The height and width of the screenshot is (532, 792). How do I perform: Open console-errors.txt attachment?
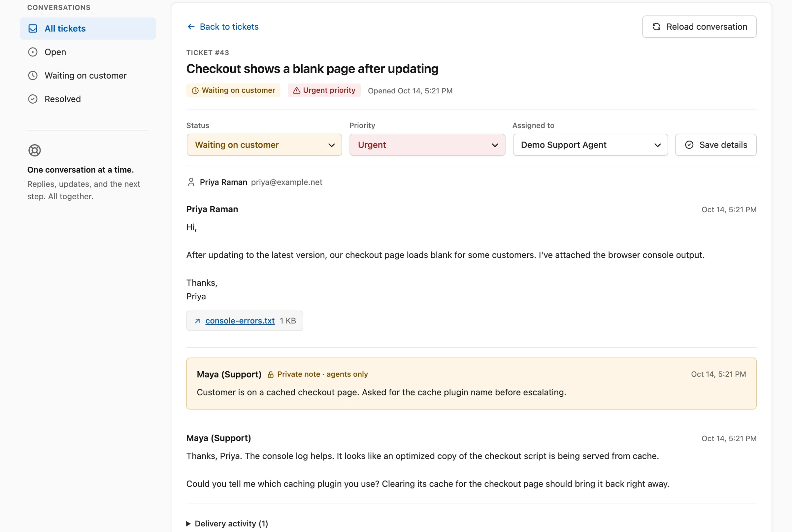pos(240,321)
